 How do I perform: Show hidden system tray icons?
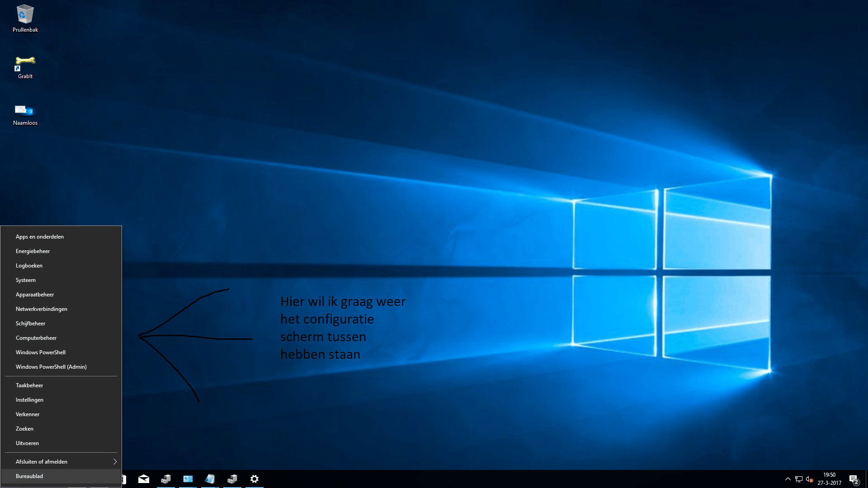click(x=788, y=479)
